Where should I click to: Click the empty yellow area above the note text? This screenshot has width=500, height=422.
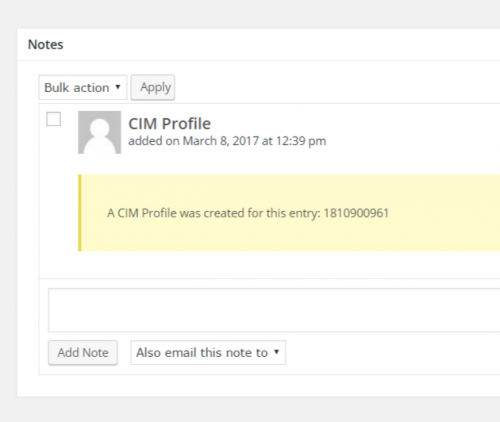(290, 190)
